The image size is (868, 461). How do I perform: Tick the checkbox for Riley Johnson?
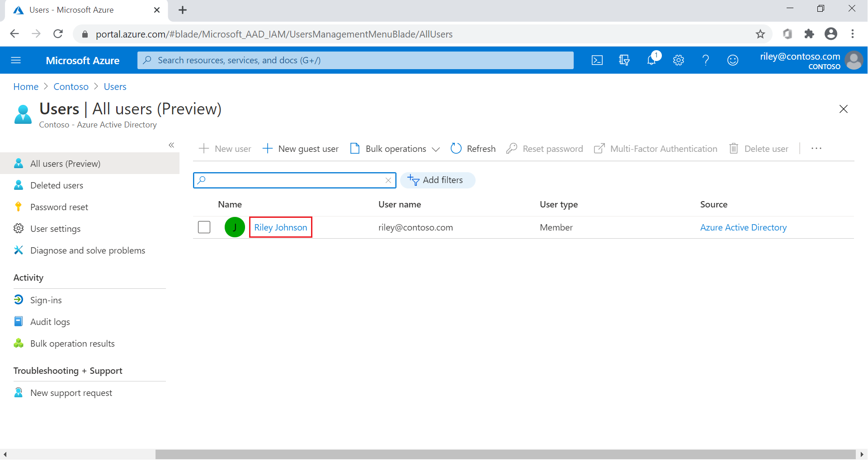pos(204,227)
